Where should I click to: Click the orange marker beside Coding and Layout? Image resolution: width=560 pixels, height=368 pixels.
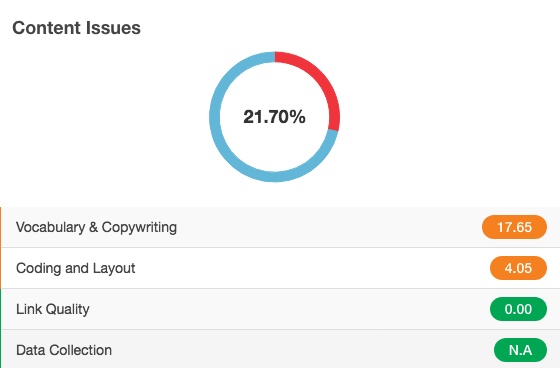(1, 268)
